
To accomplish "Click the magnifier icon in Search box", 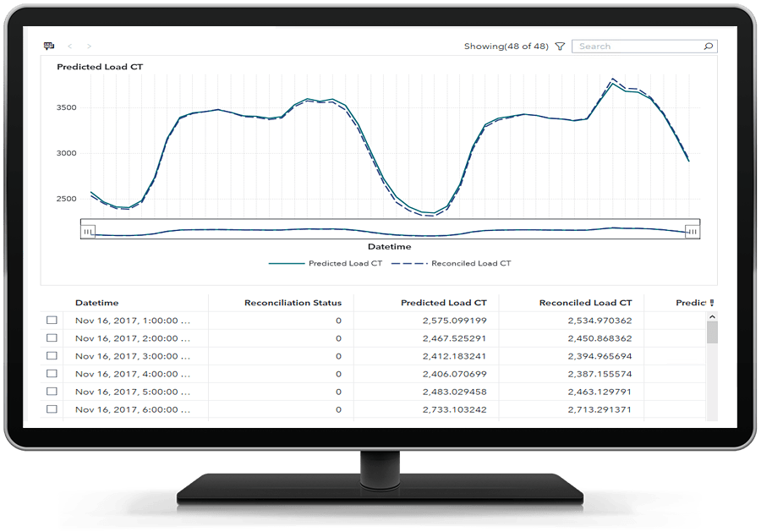I will pyautogui.click(x=709, y=47).
